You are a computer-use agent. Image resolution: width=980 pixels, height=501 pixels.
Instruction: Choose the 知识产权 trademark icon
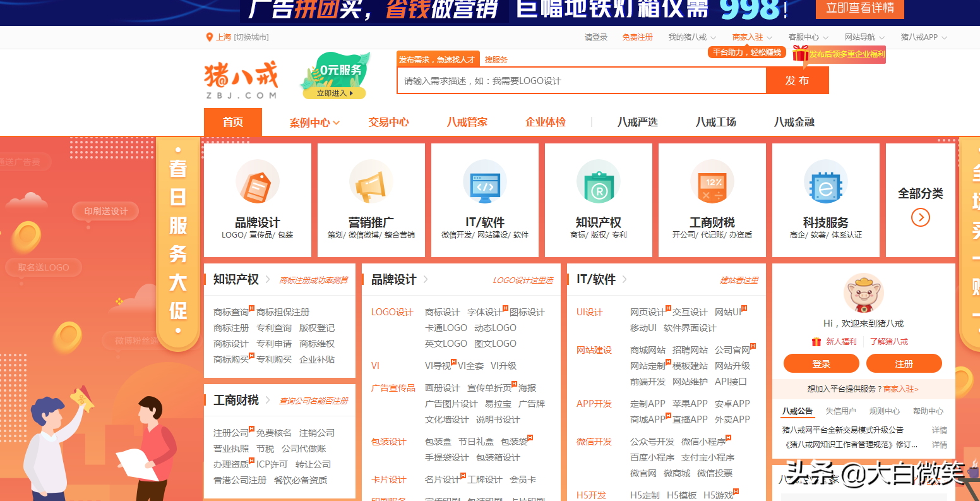599,181
